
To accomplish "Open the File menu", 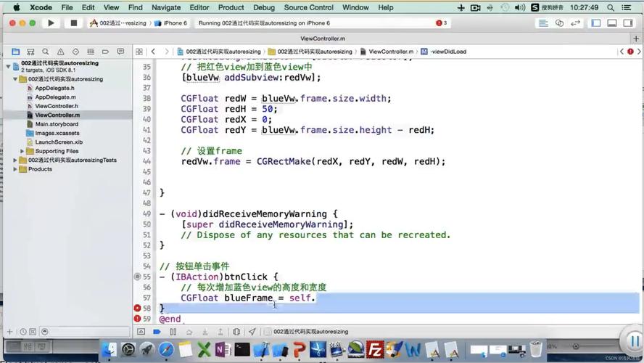I will point(67,7).
